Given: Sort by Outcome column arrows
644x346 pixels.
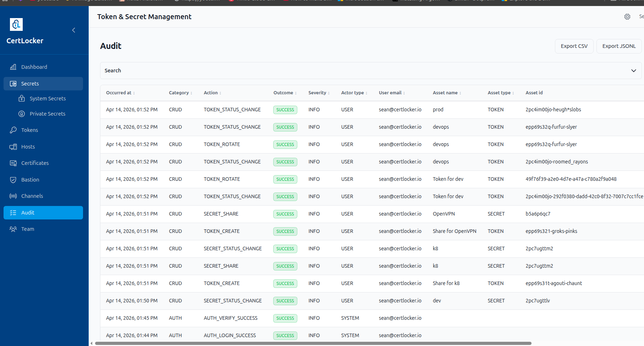Looking at the screenshot, I should tap(296, 93).
